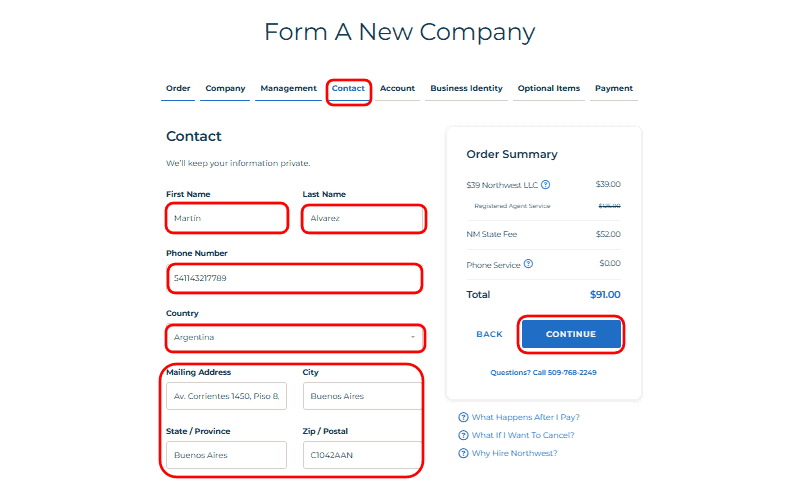Image resolution: width=801 pixels, height=502 pixels.
Task: Open the Management tab
Action: (288, 89)
